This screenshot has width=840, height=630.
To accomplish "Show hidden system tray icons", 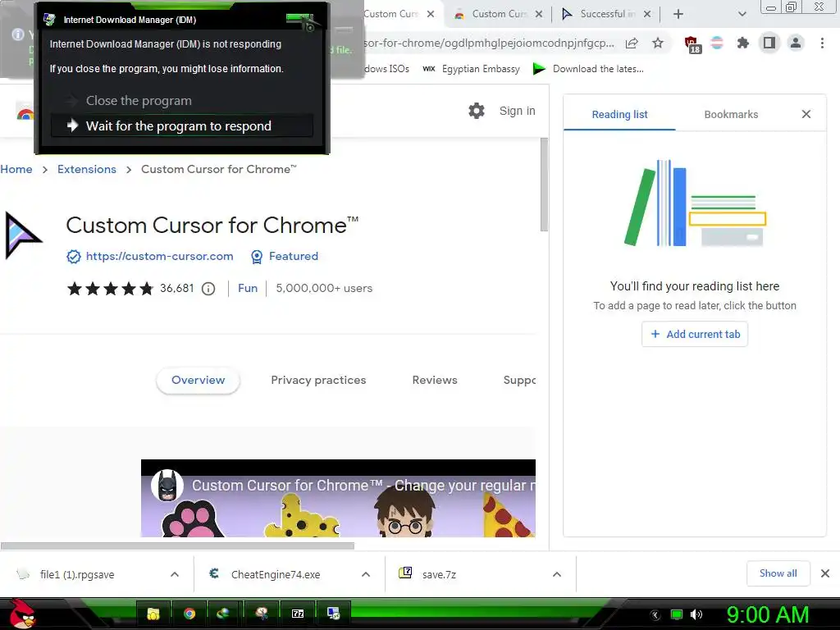I will point(655,615).
